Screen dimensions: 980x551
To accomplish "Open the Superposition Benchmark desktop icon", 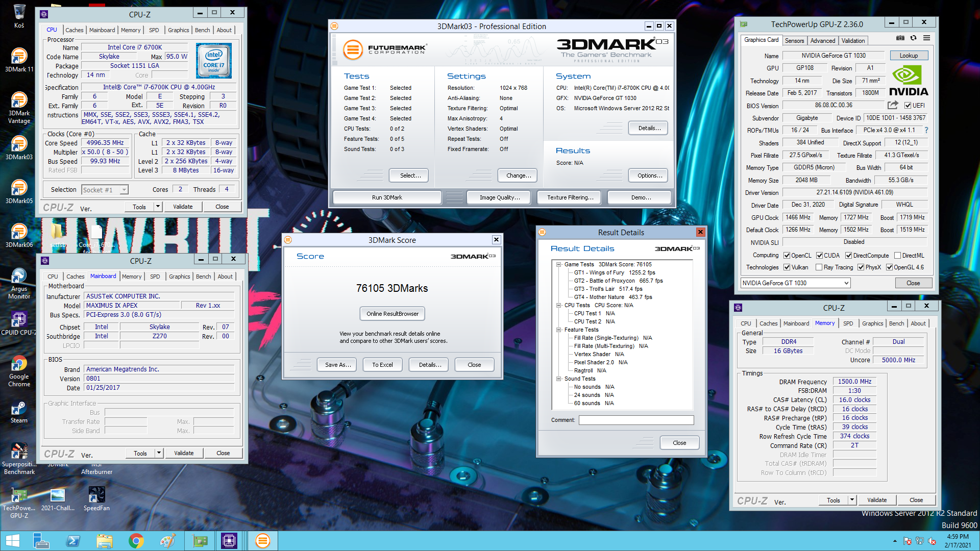I will tap(19, 459).
